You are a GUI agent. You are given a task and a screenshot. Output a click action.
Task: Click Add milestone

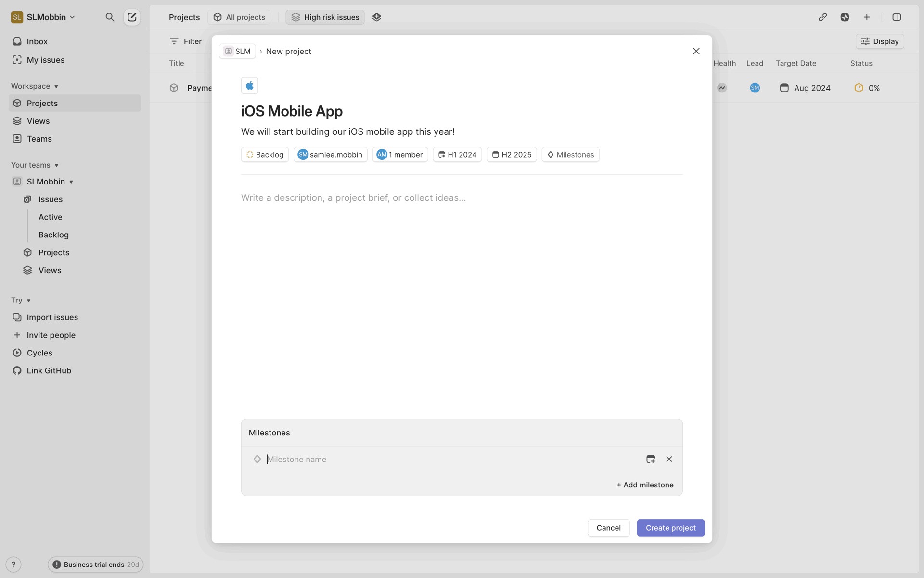tap(645, 485)
